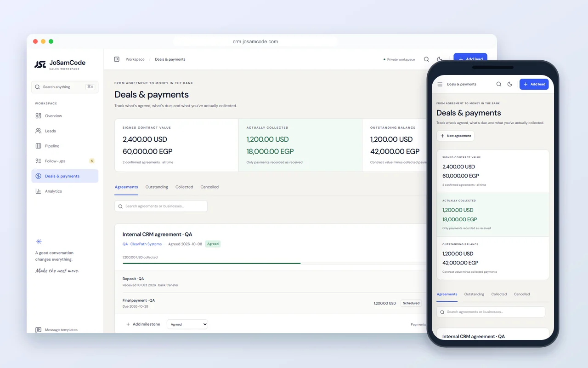Image resolution: width=588 pixels, height=368 pixels.
Task: Select Collected tab on phone
Action: click(499, 294)
